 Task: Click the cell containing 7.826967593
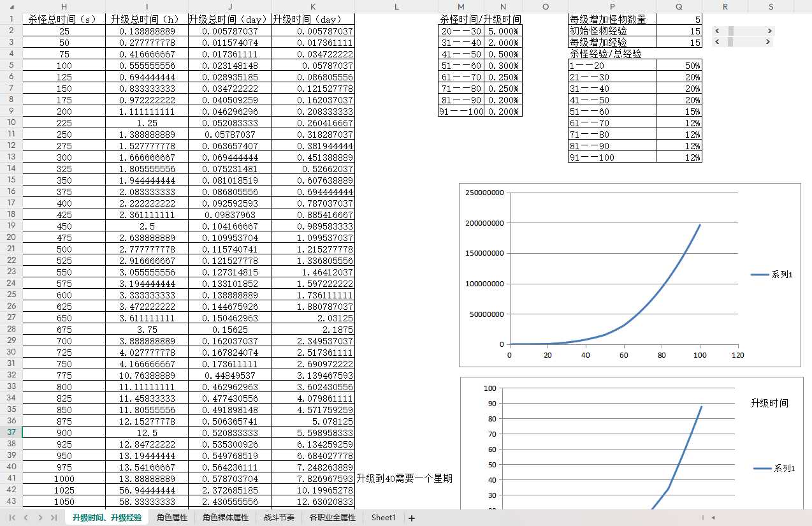(x=313, y=478)
